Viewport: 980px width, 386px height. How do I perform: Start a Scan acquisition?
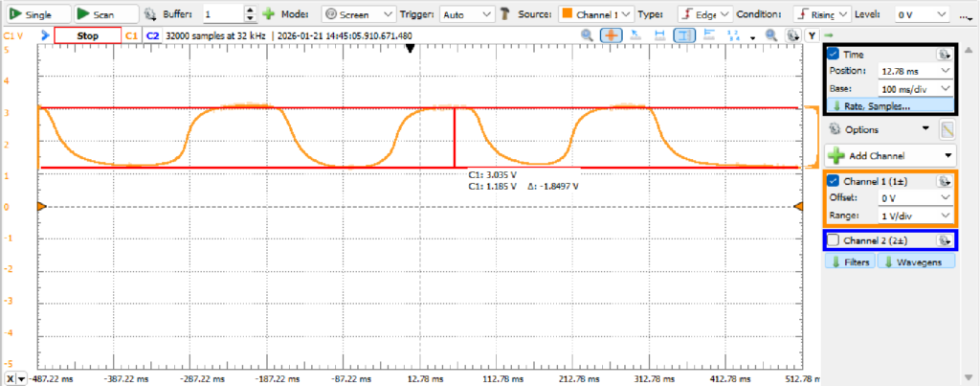tap(97, 14)
